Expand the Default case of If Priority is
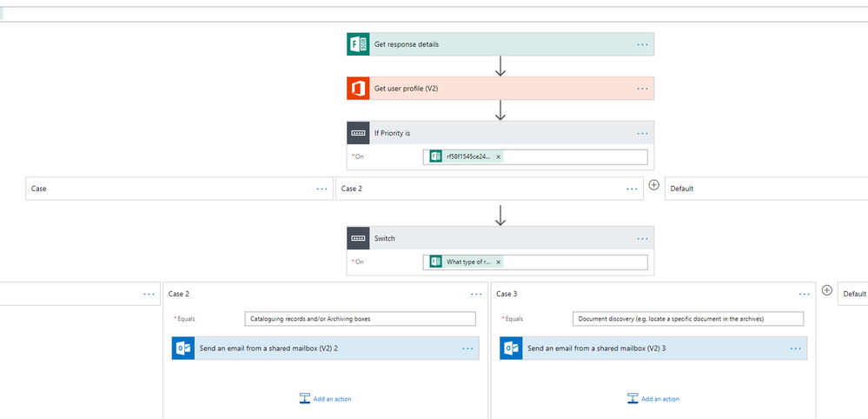This screenshot has width=868, height=419. [765, 189]
